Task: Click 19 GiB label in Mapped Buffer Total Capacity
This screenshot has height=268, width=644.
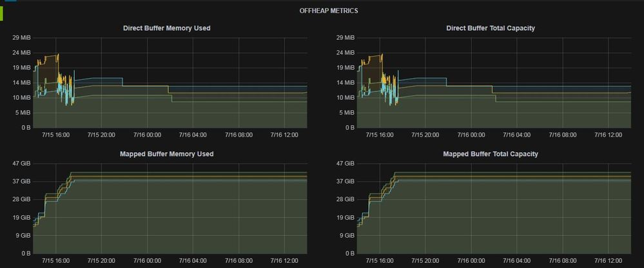Action: pyautogui.click(x=346, y=218)
